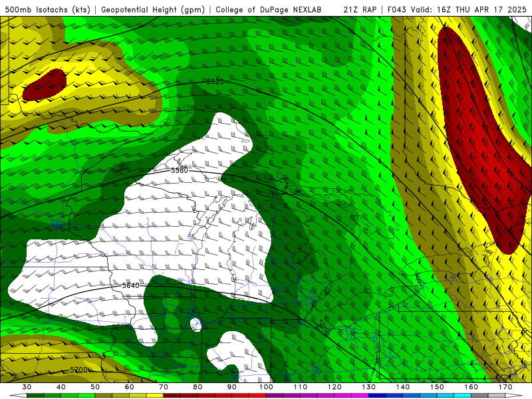The height and width of the screenshot is (399, 532).
Task: Select the dark blue 130-135 kt legend swatch
Action: [x=377, y=396]
